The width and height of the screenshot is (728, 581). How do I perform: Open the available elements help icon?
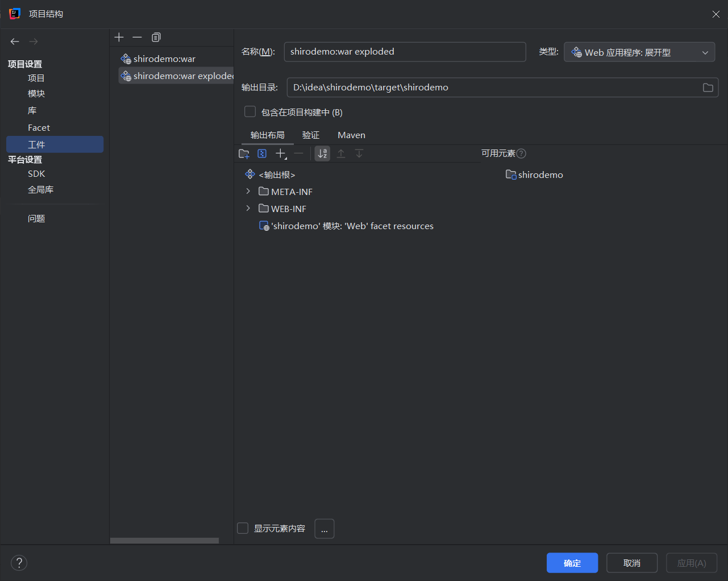(521, 153)
